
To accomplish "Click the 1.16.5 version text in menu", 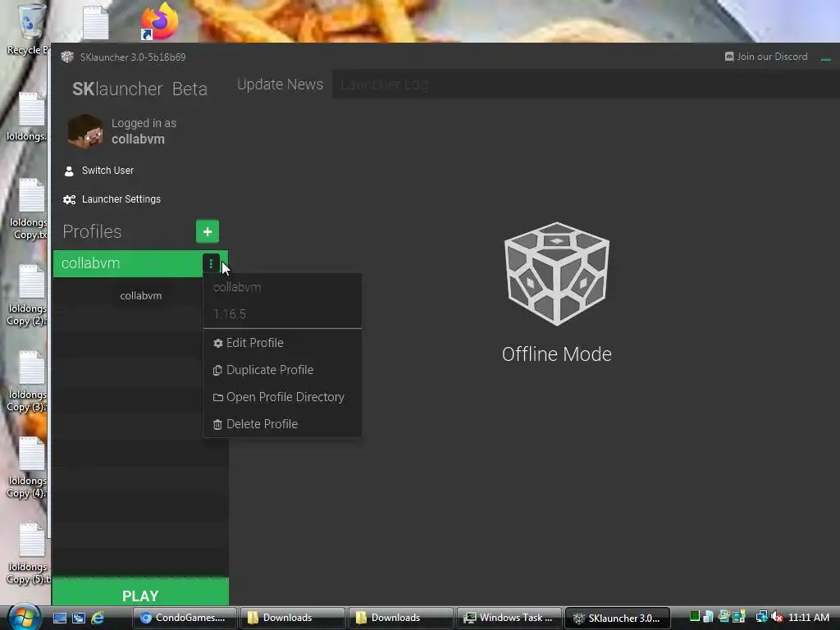I will [x=230, y=314].
